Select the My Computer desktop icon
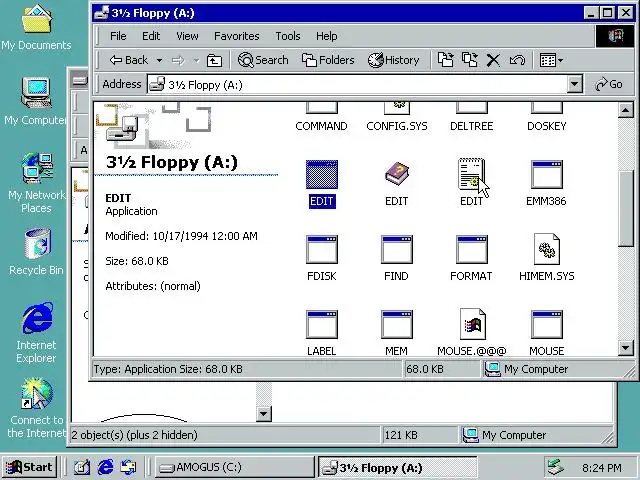The height and width of the screenshot is (480, 640). pyautogui.click(x=36, y=101)
